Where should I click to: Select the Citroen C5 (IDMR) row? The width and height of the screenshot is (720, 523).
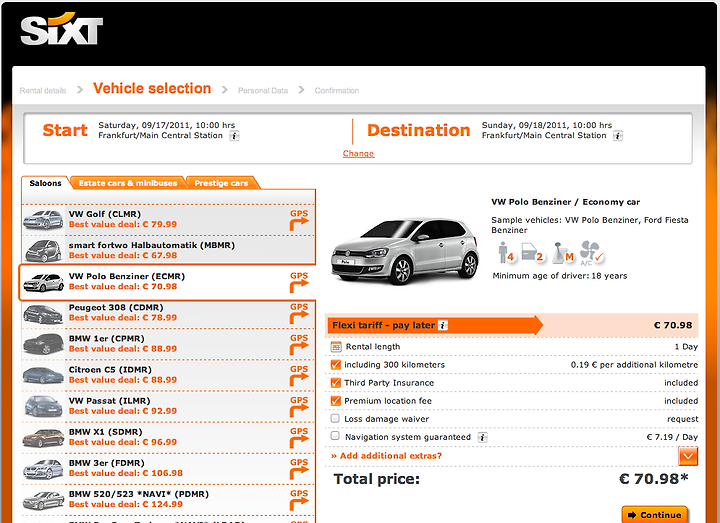coord(169,375)
